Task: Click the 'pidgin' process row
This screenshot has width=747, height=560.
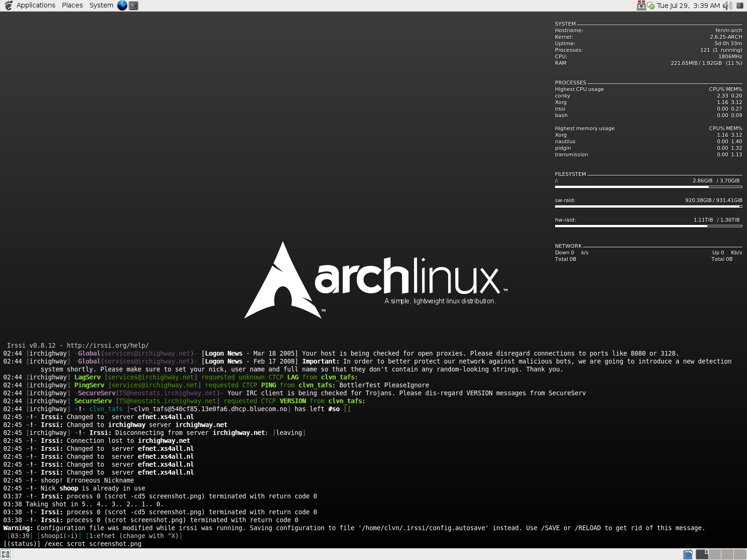Action: click(648, 148)
